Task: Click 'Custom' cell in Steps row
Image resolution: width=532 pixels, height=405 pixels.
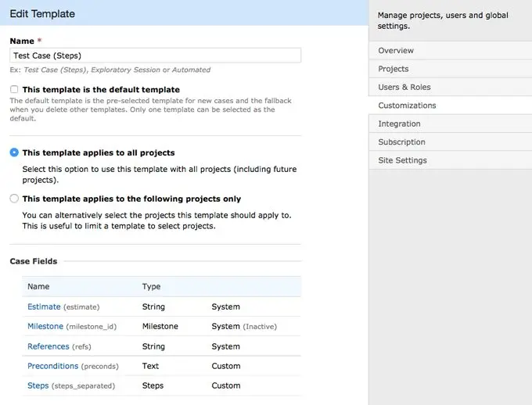Action: [226, 385]
